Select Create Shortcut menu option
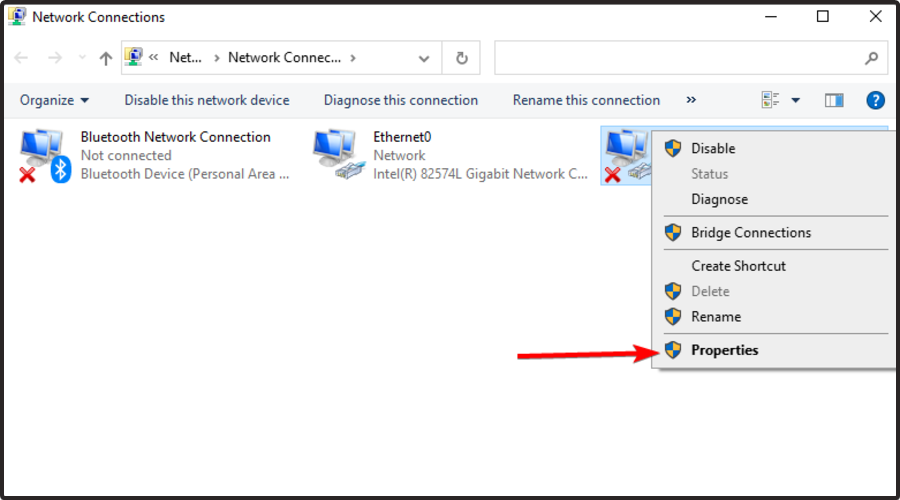900x500 pixels. (738, 266)
